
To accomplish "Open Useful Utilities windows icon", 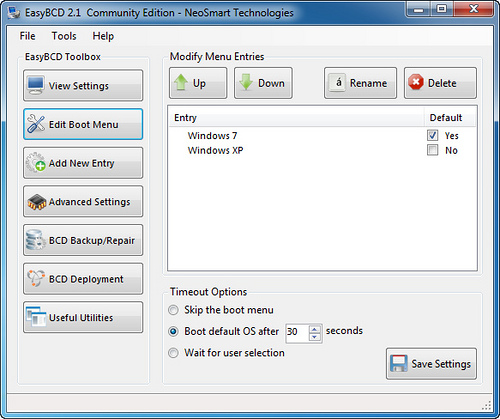I will tap(36, 317).
